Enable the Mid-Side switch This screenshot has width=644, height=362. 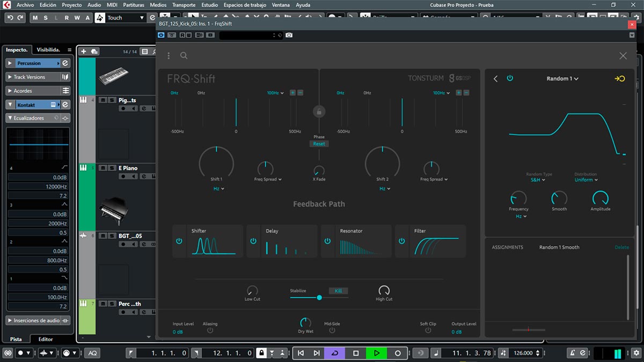pos(332,330)
